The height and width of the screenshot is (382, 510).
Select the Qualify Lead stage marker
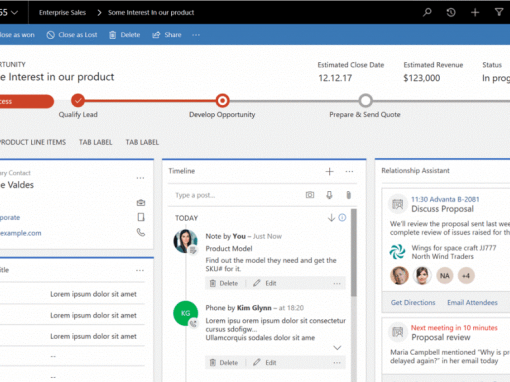pyautogui.click(x=78, y=100)
